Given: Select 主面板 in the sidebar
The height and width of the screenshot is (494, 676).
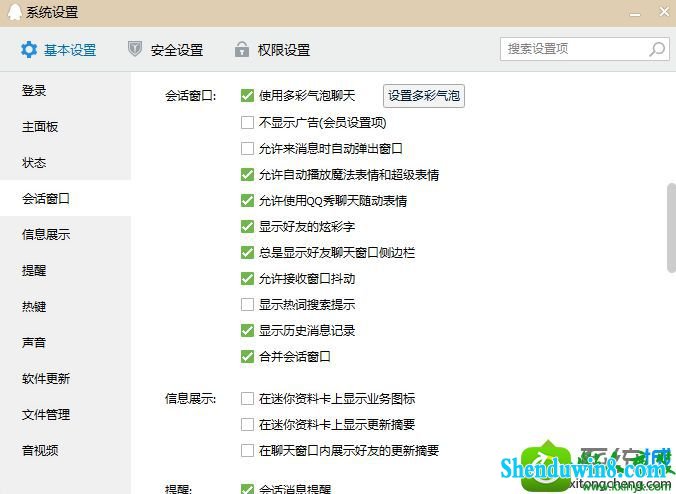Looking at the screenshot, I should (65, 127).
